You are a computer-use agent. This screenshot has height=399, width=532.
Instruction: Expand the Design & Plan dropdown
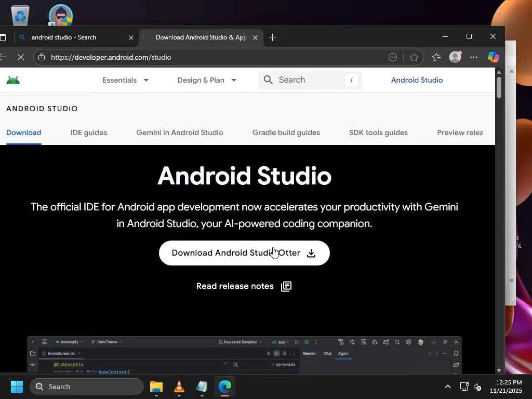pyautogui.click(x=207, y=81)
